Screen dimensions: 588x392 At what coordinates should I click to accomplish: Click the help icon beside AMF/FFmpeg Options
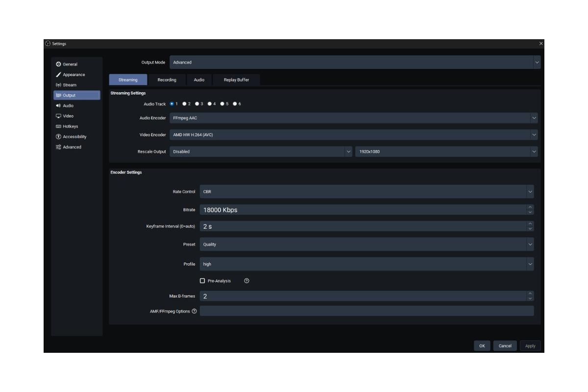tap(194, 311)
